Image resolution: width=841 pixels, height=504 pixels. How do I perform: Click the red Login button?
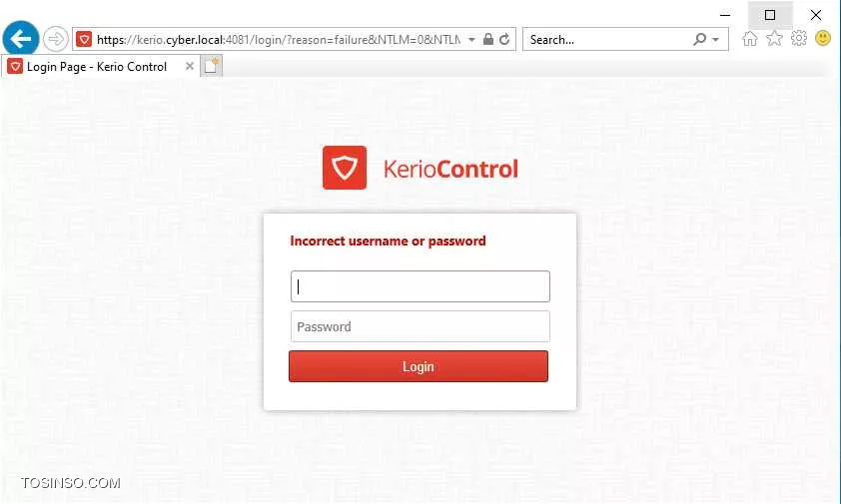[x=419, y=366]
